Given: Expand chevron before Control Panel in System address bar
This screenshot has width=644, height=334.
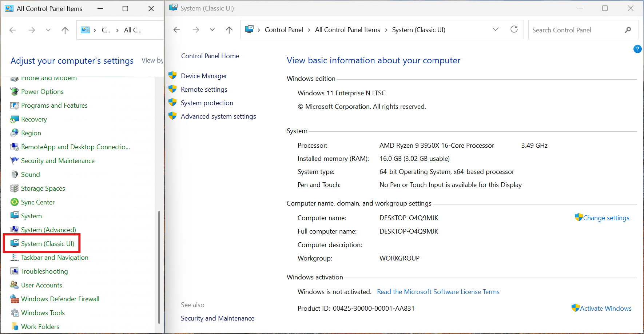Looking at the screenshot, I should [259, 30].
